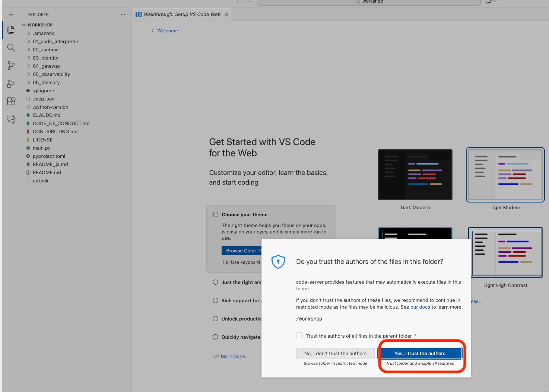549x392 pixels.
Task: Pick the Dark Modern theme preview
Action: [415, 175]
